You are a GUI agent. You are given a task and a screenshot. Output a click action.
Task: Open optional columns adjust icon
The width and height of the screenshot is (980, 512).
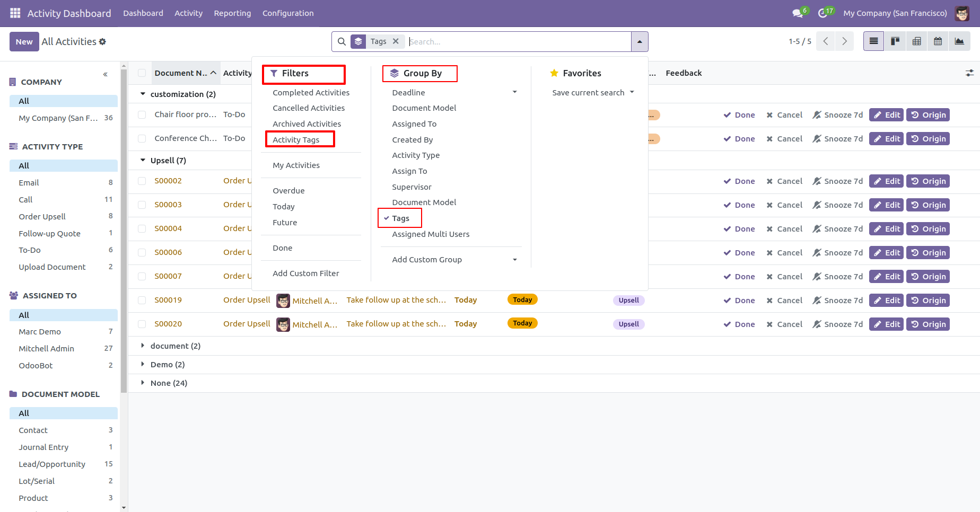pyautogui.click(x=969, y=73)
